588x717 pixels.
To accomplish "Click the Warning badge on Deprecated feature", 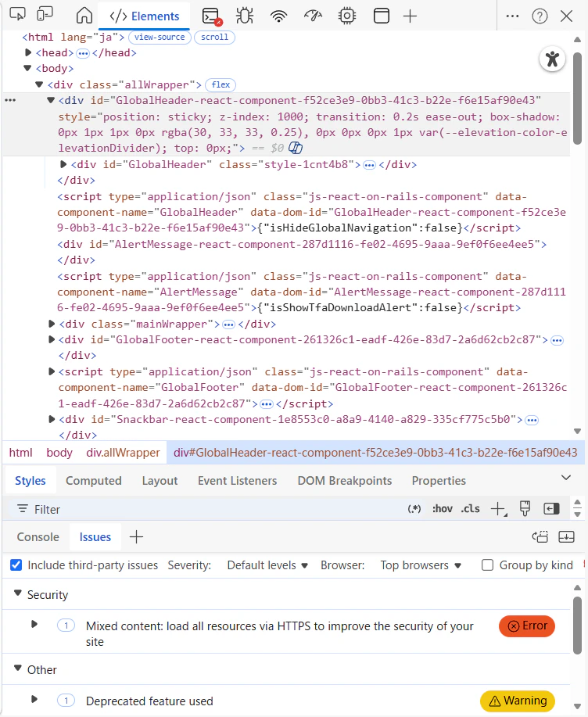I will tap(518, 701).
